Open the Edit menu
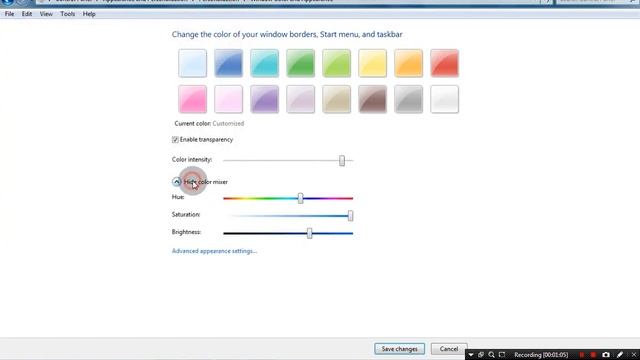 coord(27,14)
